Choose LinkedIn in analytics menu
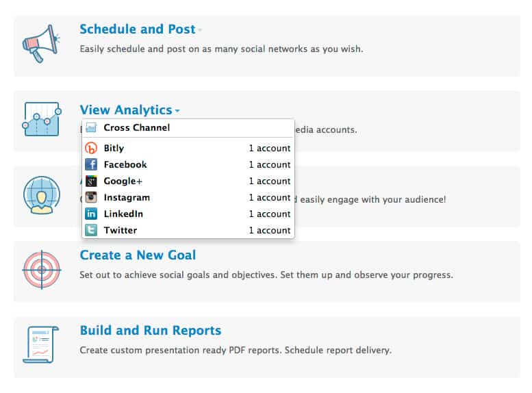 [x=188, y=214]
